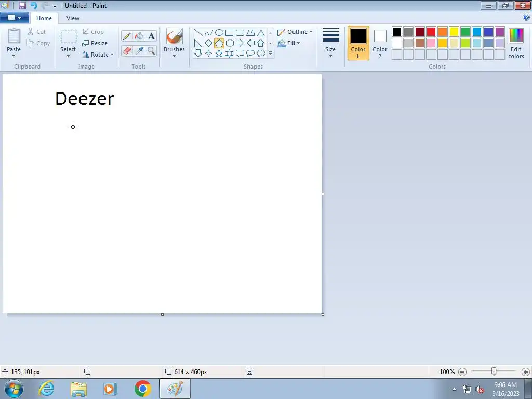Select the Color picker eyedropper tool
The image size is (532, 399).
pyautogui.click(x=139, y=50)
